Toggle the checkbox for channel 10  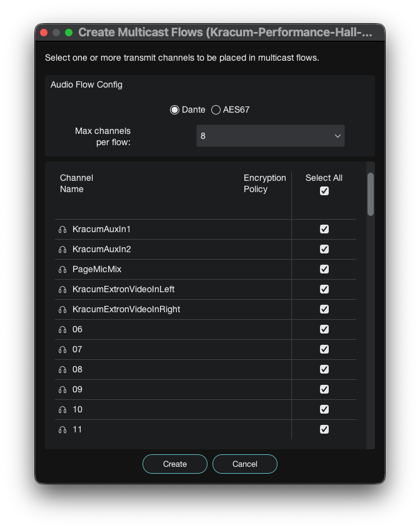coord(324,409)
